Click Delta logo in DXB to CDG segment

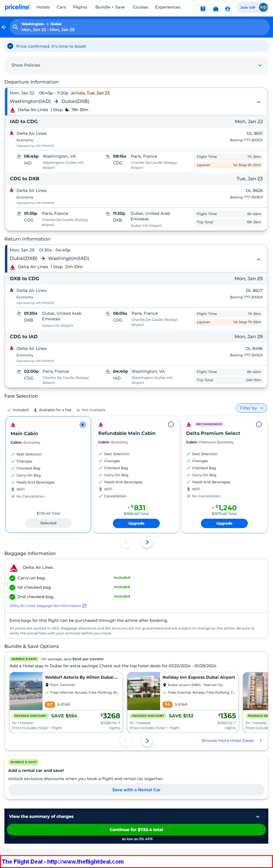pos(12,290)
